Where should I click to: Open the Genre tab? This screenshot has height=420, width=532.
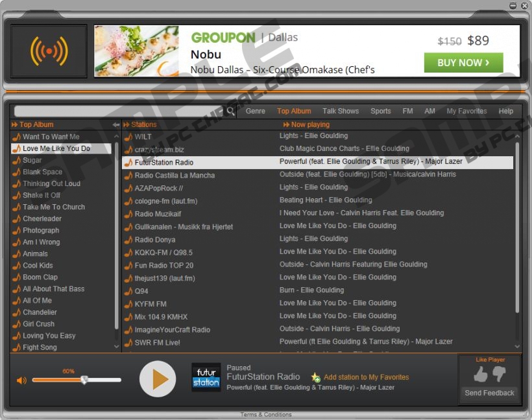[x=255, y=111]
